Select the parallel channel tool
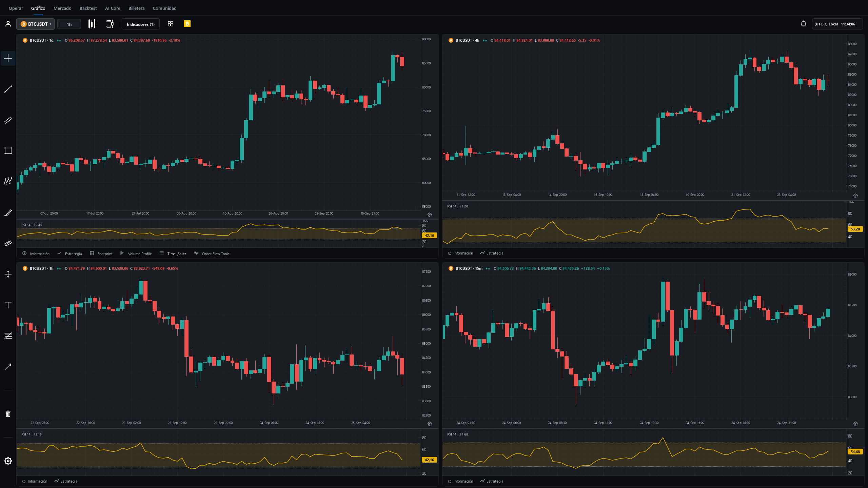This screenshot has height=488, width=868. pos(8,120)
